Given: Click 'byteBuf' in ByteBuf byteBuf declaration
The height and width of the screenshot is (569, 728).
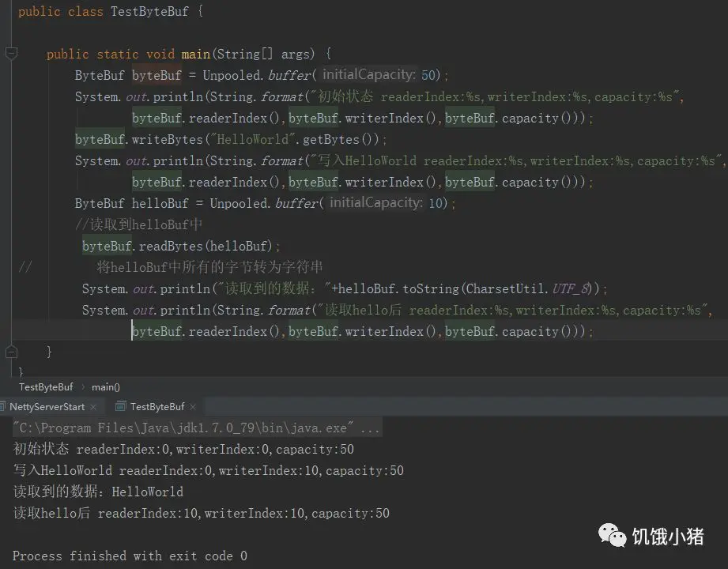Looking at the screenshot, I should (x=157, y=75).
